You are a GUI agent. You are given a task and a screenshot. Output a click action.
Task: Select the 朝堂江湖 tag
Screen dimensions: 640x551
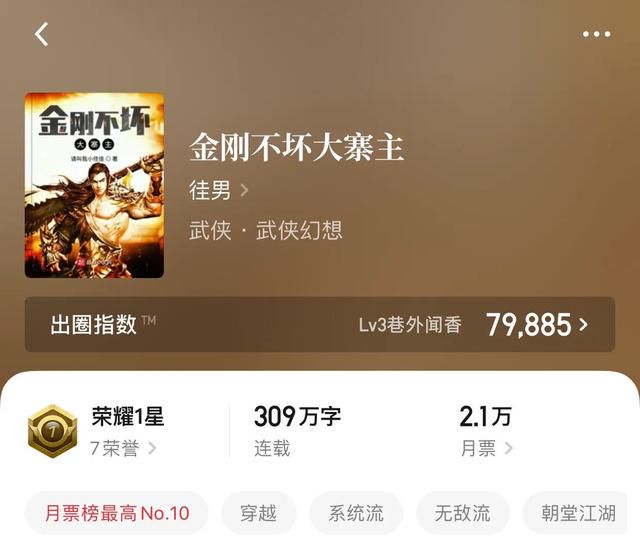click(x=578, y=513)
